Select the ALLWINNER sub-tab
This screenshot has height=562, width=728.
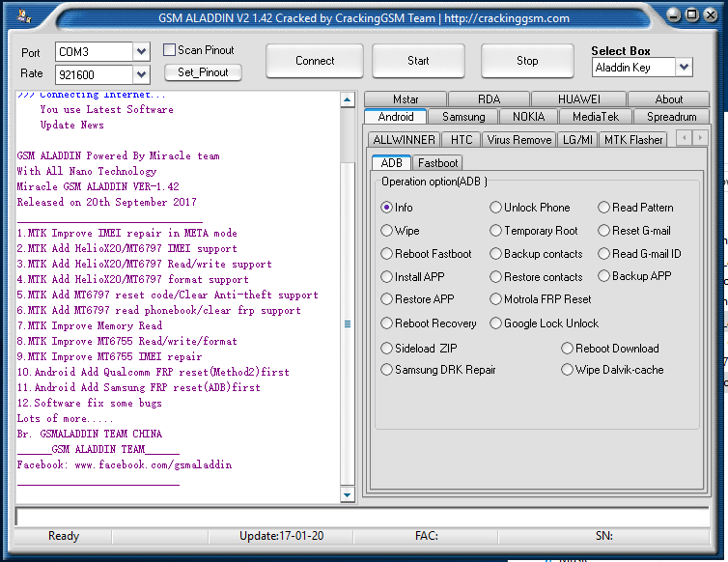[x=404, y=140]
